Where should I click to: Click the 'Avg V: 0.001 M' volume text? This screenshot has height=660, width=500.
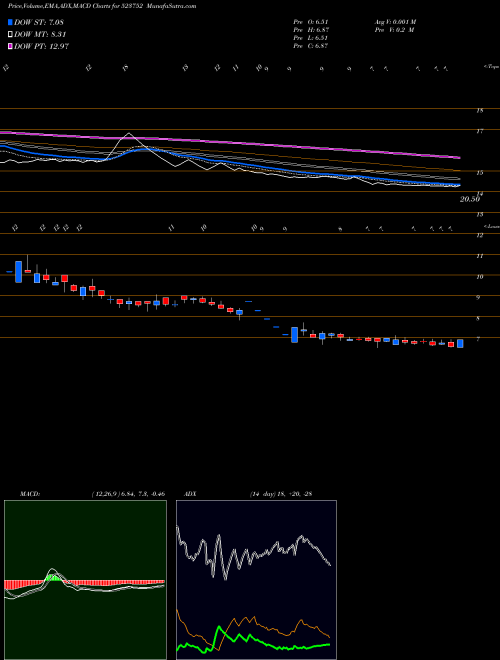[x=395, y=22]
